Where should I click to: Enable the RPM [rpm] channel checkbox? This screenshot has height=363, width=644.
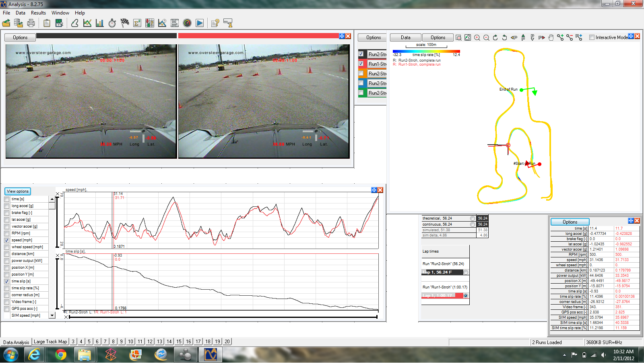(7, 233)
